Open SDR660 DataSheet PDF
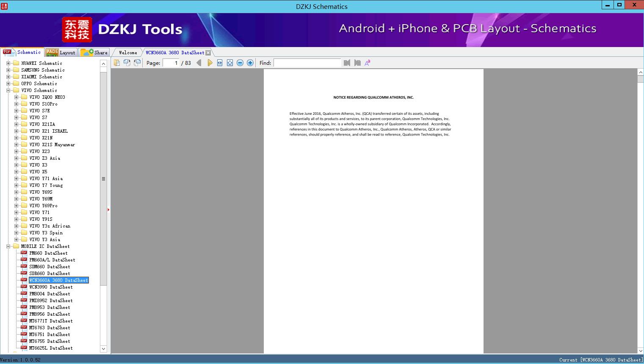This screenshot has width=644, height=364. pyautogui.click(x=50, y=273)
